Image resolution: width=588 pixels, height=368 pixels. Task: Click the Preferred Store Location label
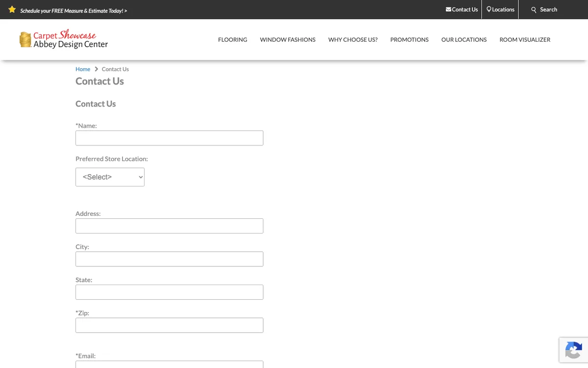[x=112, y=159]
